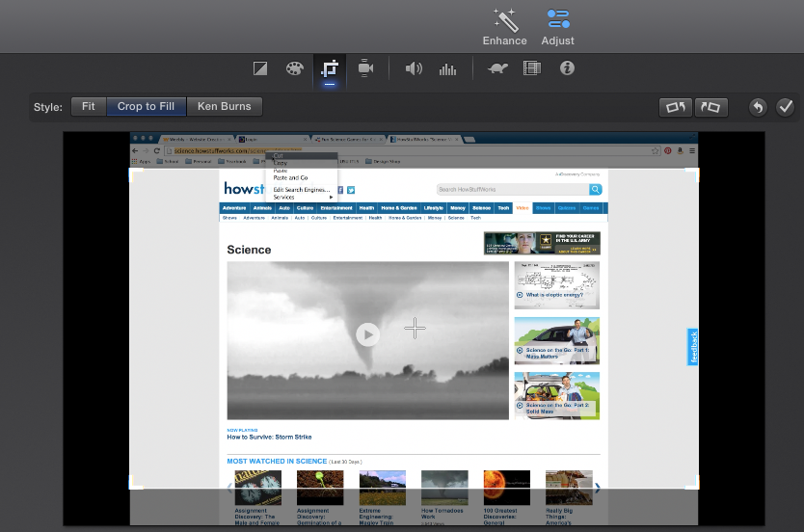Viewport: 804px width, 532px height.
Task: Click the Money navigation tab
Action: (x=457, y=208)
